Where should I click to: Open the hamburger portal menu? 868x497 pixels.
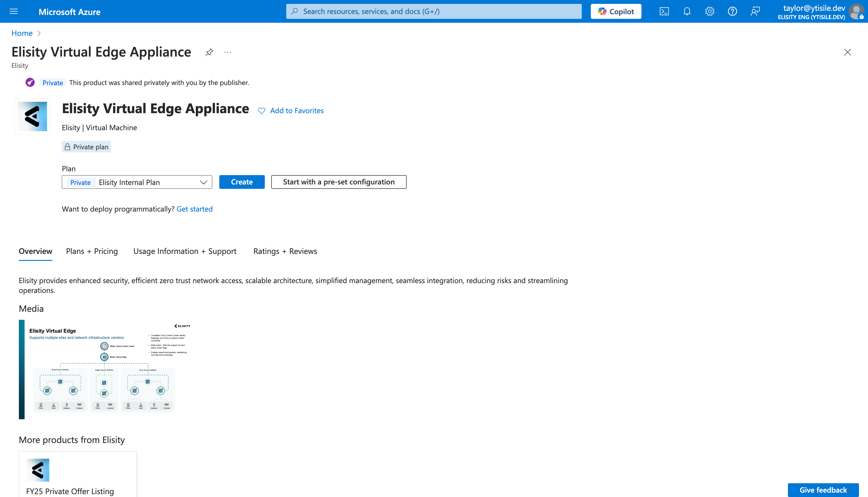tap(14, 12)
